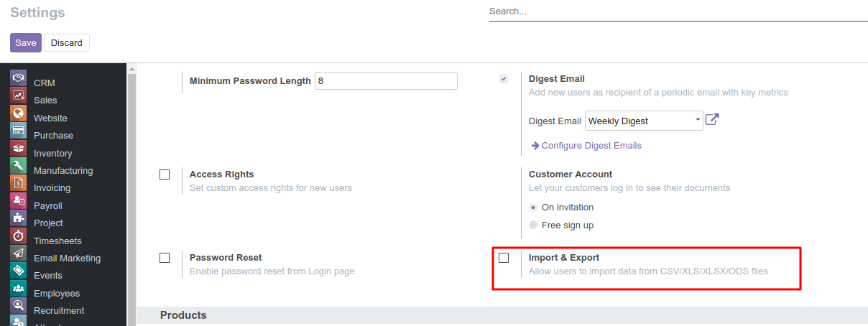Open CRM settings in sidebar
Image resolution: width=868 pixels, height=326 pixels.
pos(45,83)
